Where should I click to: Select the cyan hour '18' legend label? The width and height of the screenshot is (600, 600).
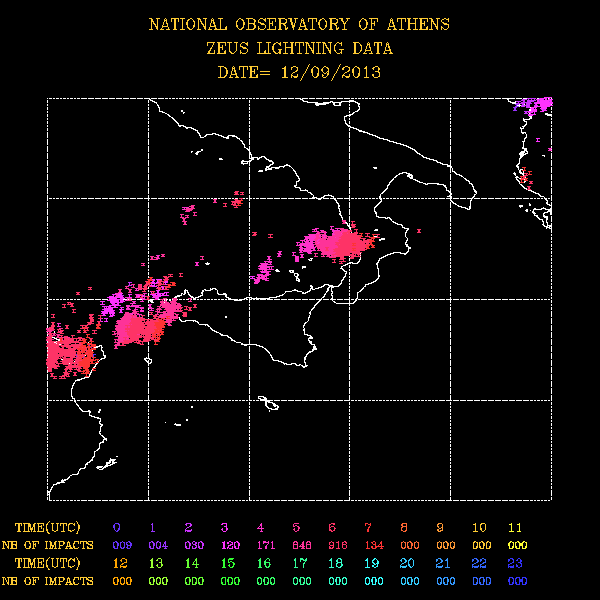pos(336,563)
